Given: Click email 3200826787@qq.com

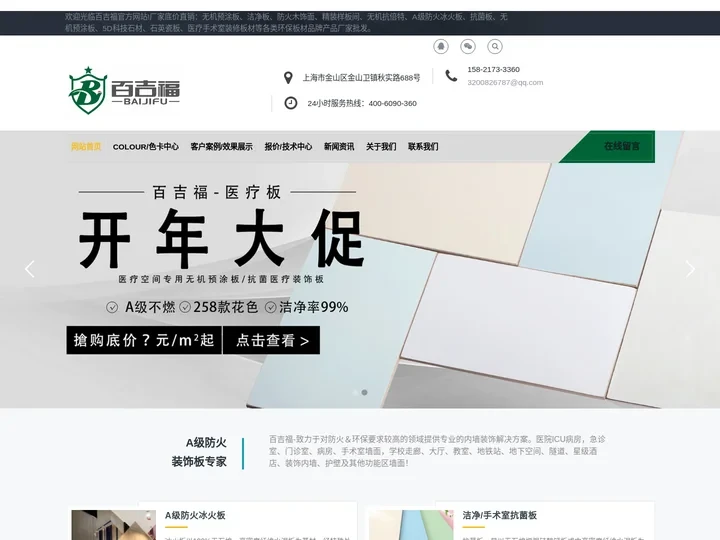Looking at the screenshot, I should (505, 83).
